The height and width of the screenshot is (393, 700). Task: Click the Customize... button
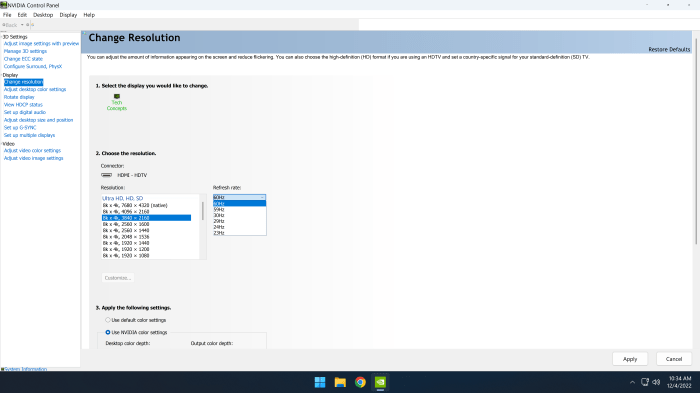(x=118, y=278)
